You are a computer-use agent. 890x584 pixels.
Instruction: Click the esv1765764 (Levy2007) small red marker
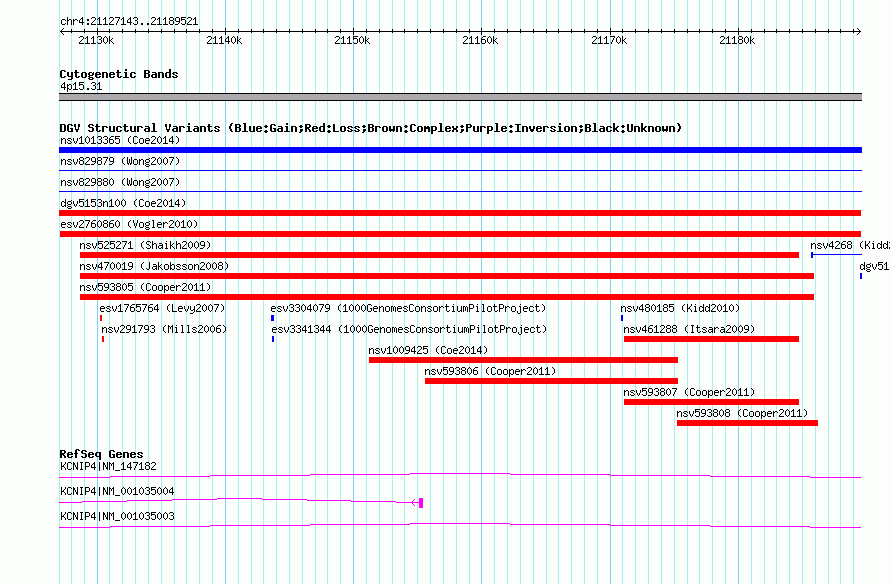tap(101, 318)
